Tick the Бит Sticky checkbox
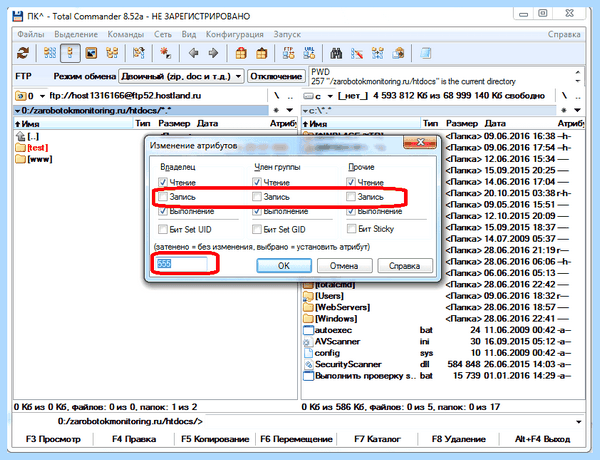The height and width of the screenshot is (460, 600). pyautogui.click(x=351, y=229)
